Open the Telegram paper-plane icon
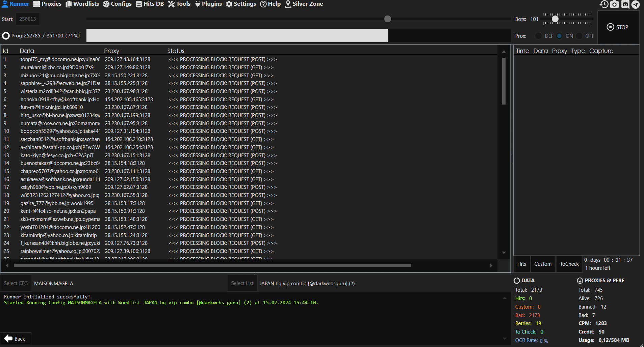 click(x=636, y=4)
